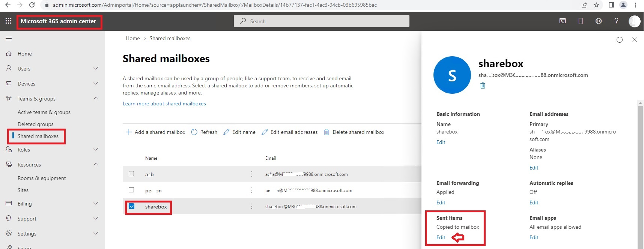Click Edit email addresses in toolbar
This screenshot has width=644, height=249.
pyautogui.click(x=290, y=132)
